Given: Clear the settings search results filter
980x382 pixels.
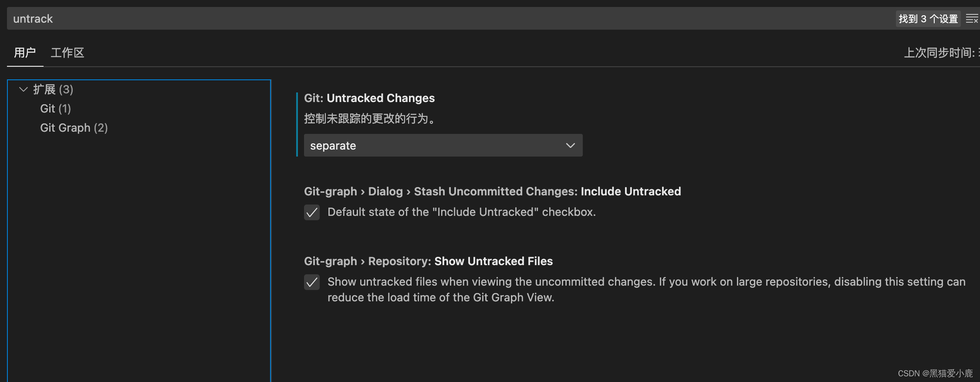Looking at the screenshot, I should [x=972, y=18].
